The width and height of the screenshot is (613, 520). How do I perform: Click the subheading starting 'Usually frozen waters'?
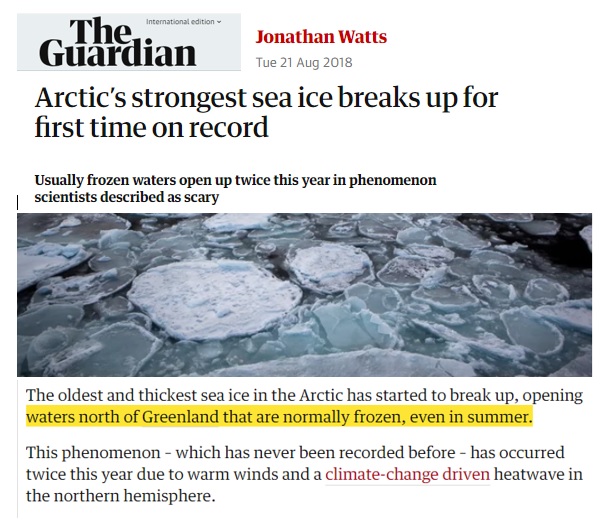tap(235, 188)
